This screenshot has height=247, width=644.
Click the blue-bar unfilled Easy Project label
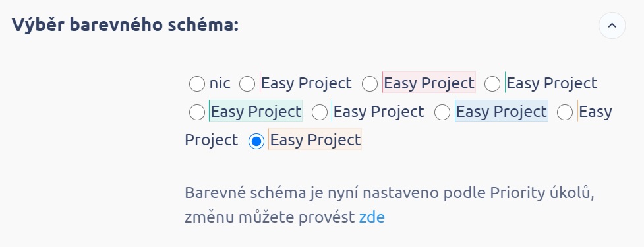coord(378,111)
